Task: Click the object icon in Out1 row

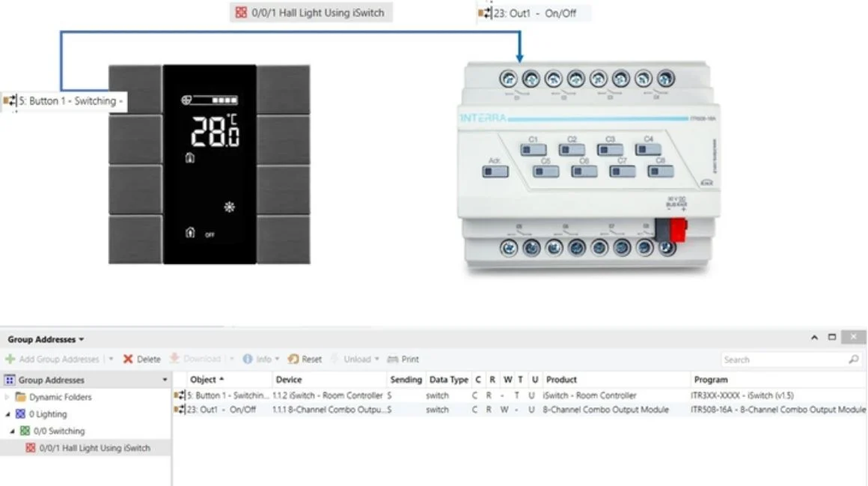Action: pyautogui.click(x=180, y=410)
